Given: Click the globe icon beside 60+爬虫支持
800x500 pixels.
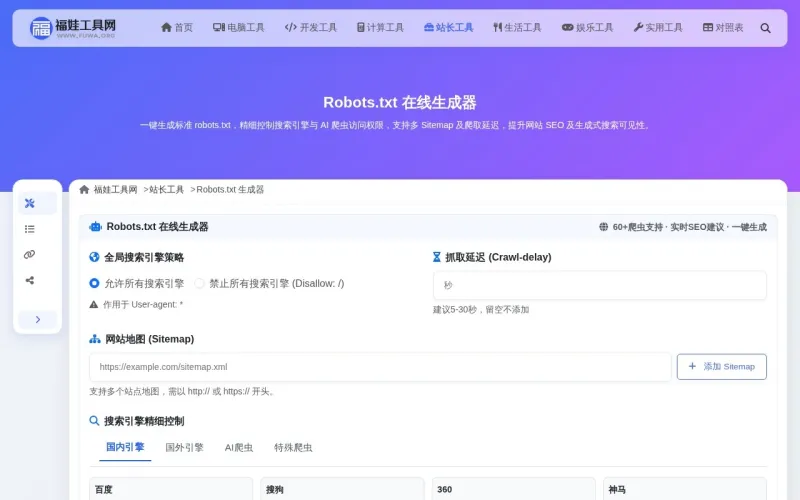Looking at the screenshot, I should (x=604, y=227).
